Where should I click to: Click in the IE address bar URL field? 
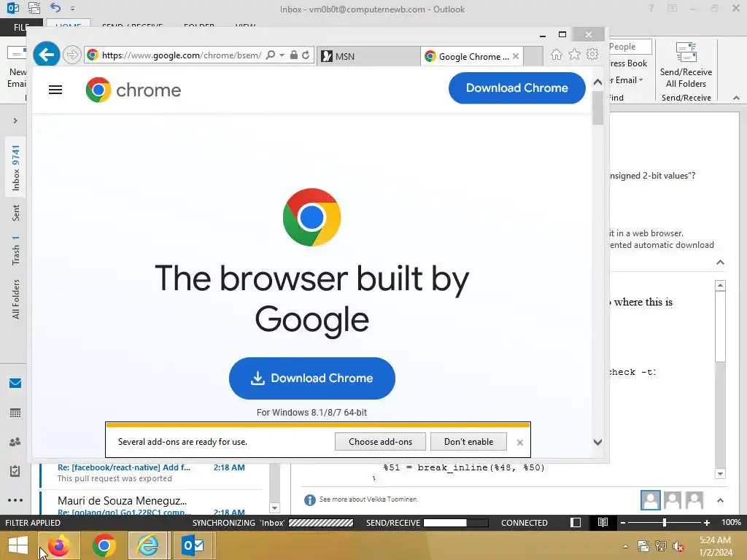click(x=181, y=55)
